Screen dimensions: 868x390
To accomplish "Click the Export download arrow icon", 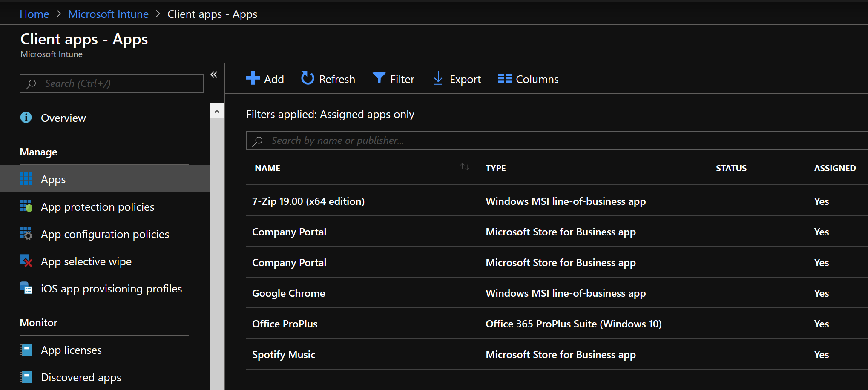I will tap(438, 78).
